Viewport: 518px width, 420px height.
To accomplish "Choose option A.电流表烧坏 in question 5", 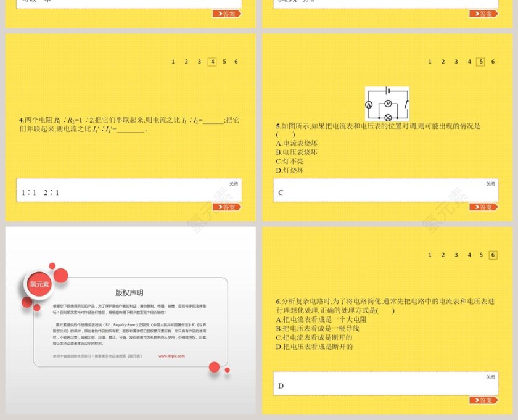I will click(297, 143).
